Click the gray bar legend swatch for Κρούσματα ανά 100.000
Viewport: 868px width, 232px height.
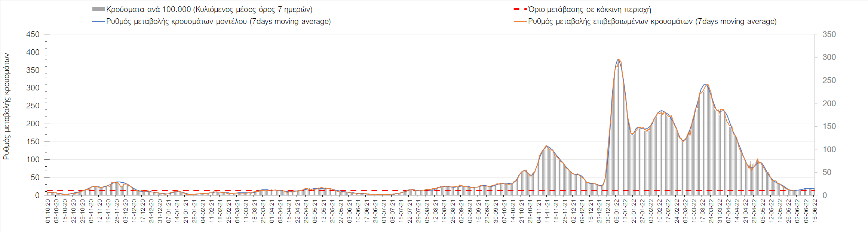coord(98,10)
